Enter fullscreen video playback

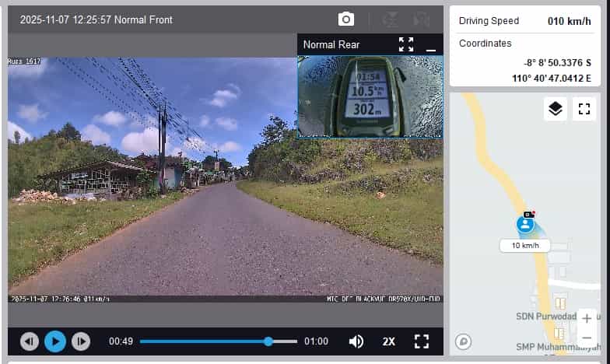pyautogui.click(x=422, y=341)
